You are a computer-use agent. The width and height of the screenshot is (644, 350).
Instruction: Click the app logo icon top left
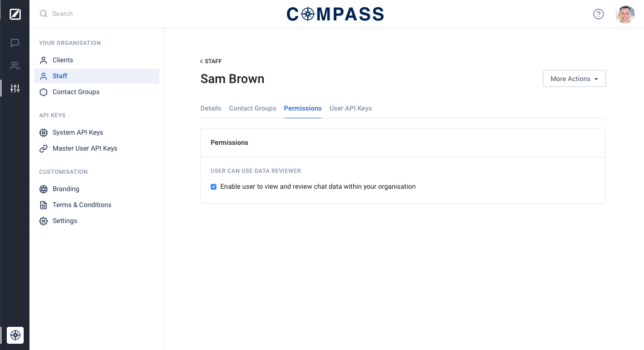click(x=14, y=14)
